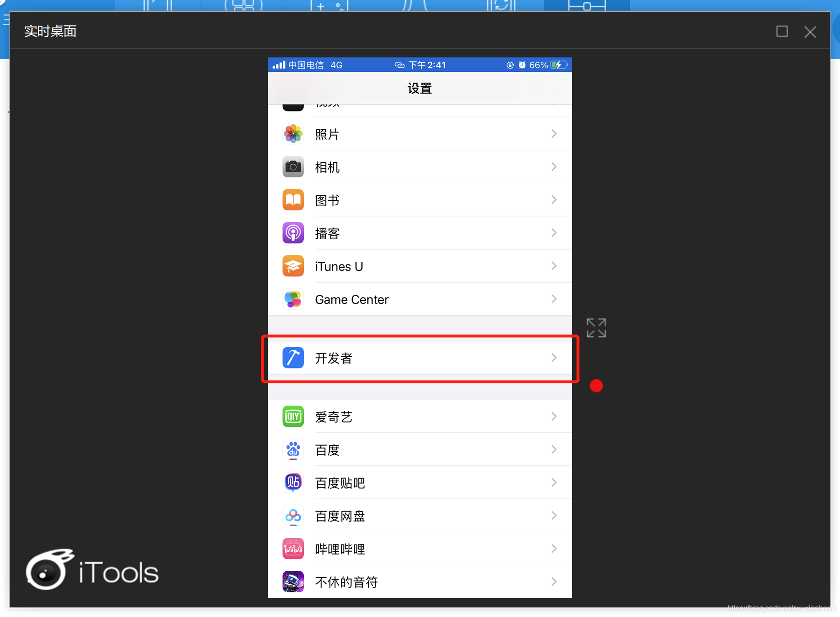Tap the Baidu (百度) paw icon

click(293, 450)
